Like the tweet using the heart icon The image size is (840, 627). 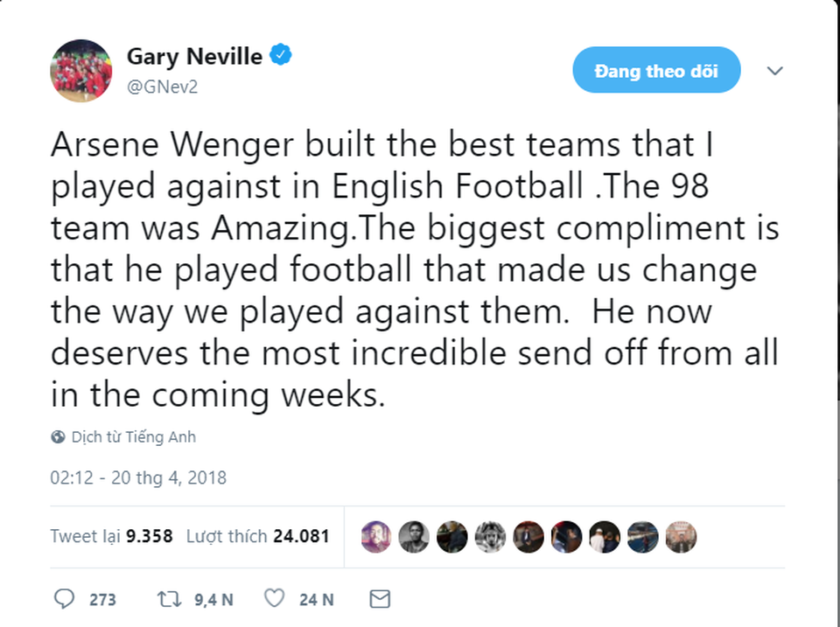(274, 598)
